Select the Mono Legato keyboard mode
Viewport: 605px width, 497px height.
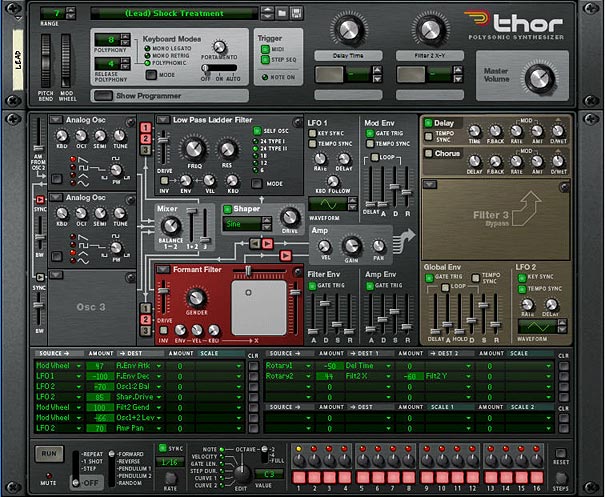pyautogui.click(x=147, y=49)
